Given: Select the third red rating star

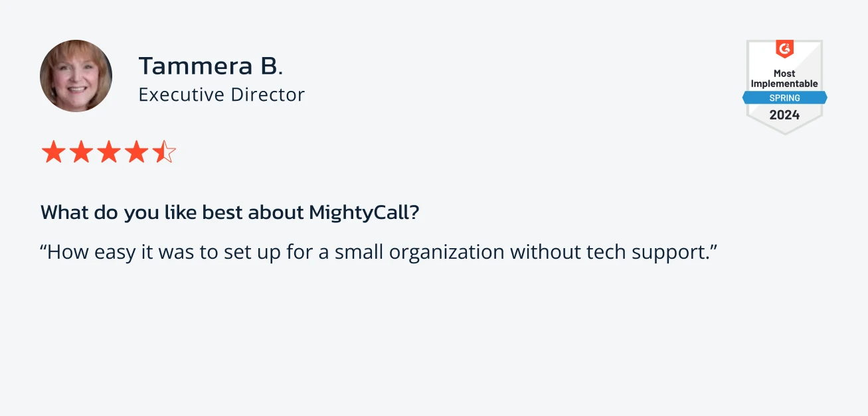Looking at the screenshot, I should (109, 152).
